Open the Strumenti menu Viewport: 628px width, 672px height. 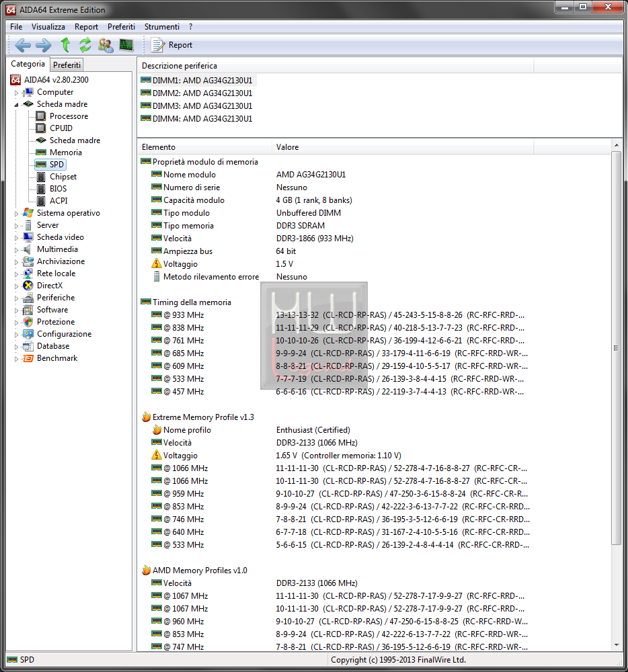(161, 27)
